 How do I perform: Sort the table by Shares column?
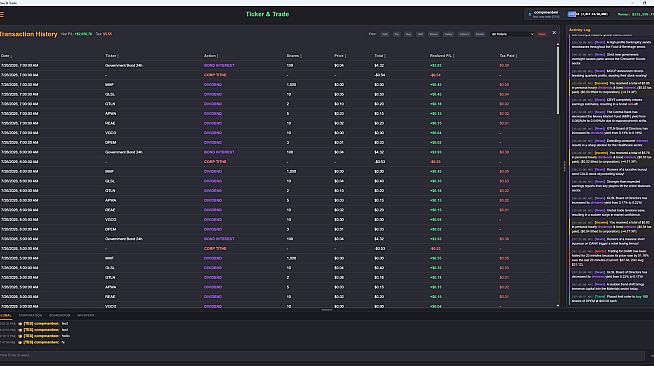pos(294,55)
